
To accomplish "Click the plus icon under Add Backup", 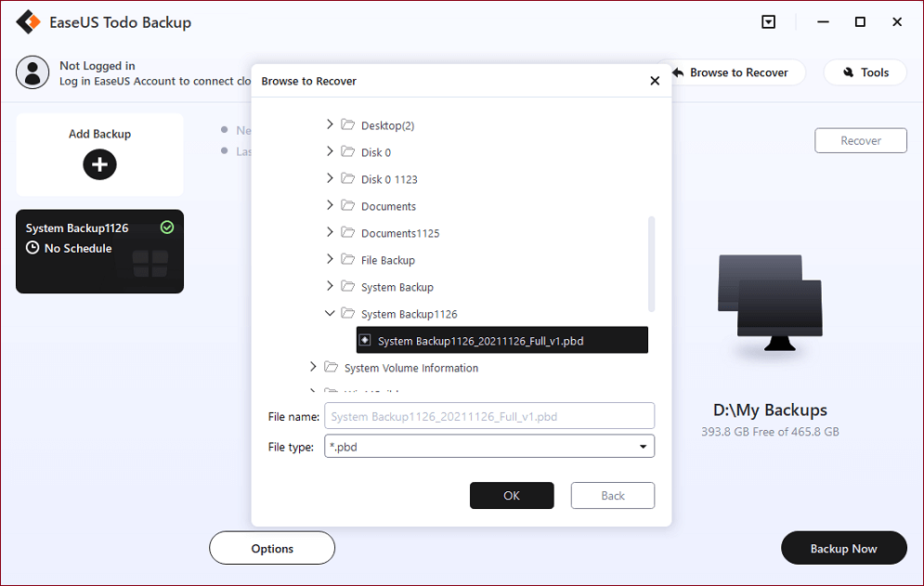I will pyautogui.click(x=99, y=165).
